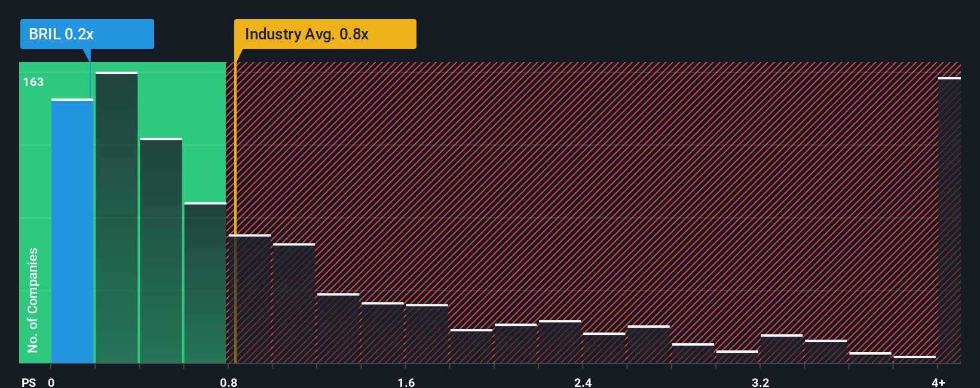Viewport: 980px width, 388px height.
Task: Click the 1.6 x-axis tick label
Action: pos(406,383)
